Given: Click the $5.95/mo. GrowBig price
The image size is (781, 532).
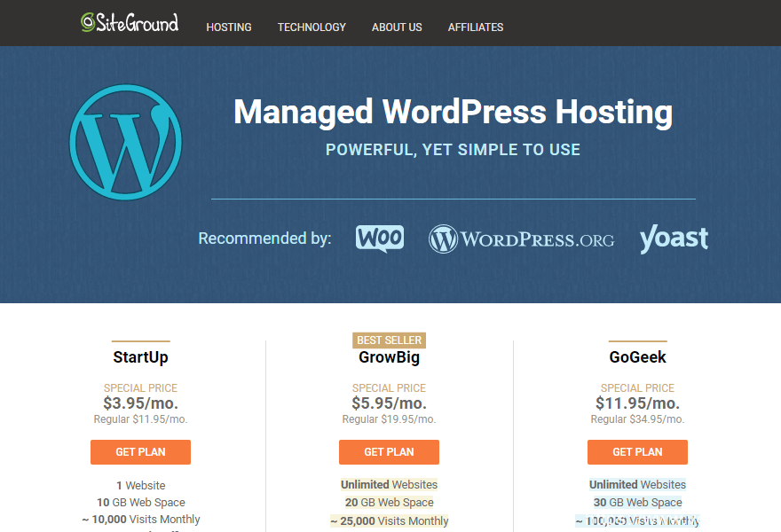Looking at the screenshot, I should (389, 403).
